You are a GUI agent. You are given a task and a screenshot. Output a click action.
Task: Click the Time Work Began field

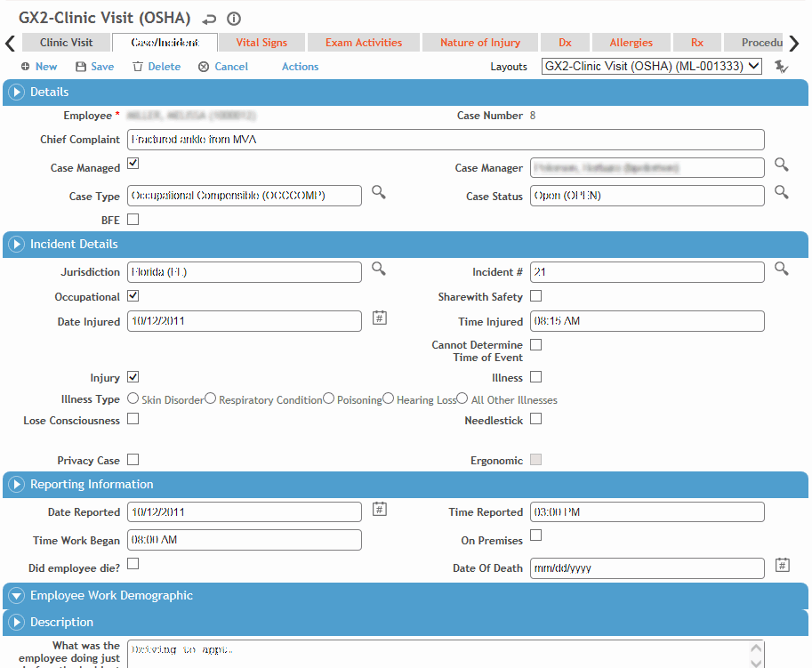(245, 540)
